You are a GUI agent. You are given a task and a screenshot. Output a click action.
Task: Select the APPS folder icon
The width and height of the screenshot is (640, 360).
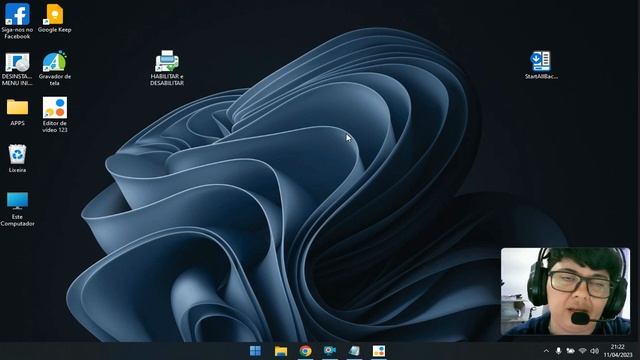pyautogui.click(x=18, y=112)
